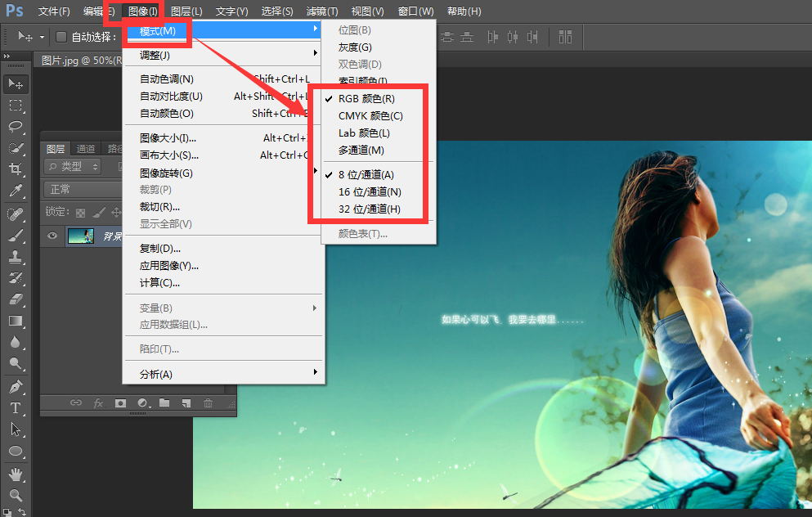Open the 类型 layer filter dropdown
The height and width of the screenshot is (517, 812).
click(x=73, y=166)
